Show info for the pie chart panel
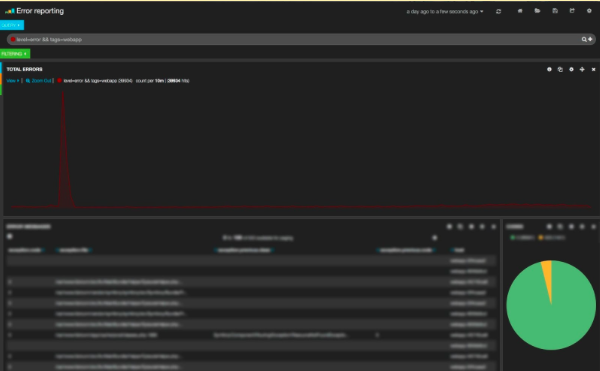 pyautogui.click(x=549, y=227)
